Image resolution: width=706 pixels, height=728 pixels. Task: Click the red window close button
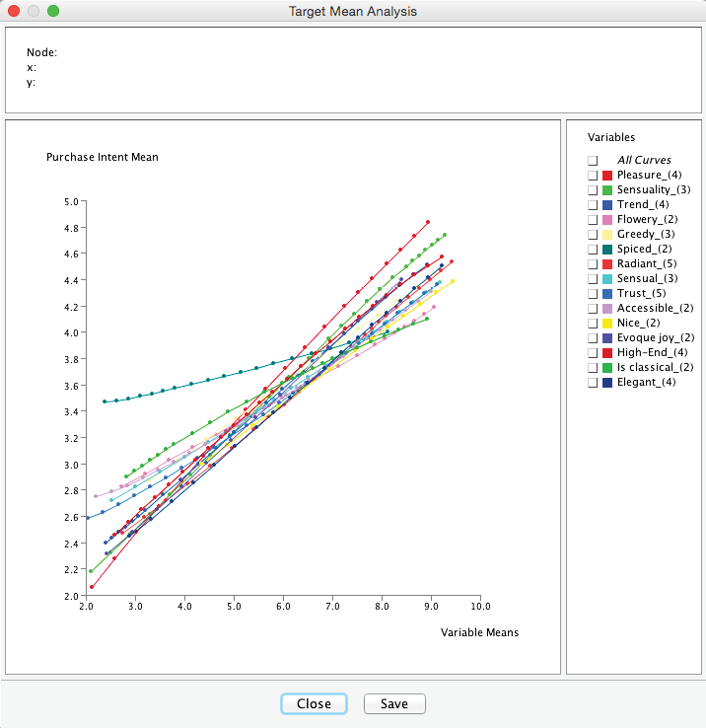coord(14,11)
